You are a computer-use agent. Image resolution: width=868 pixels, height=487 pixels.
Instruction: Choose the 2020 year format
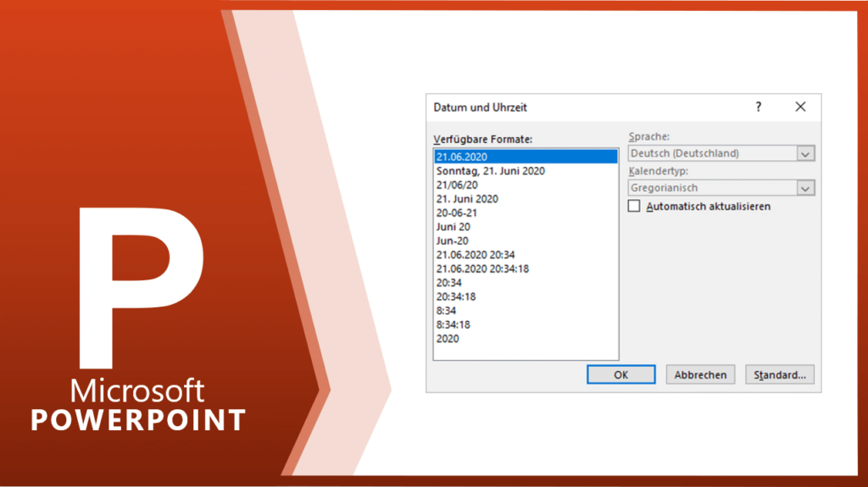(526, 339)
